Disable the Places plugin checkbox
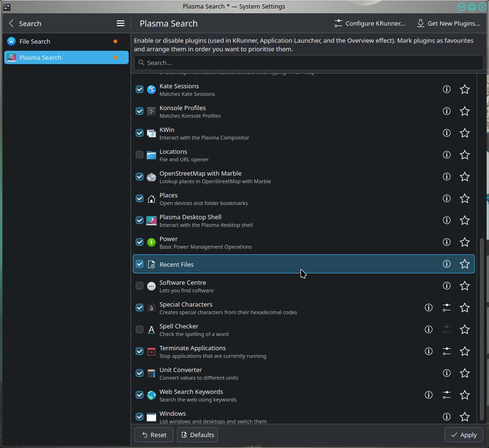The width and height of the screenshot is (489, 448). 140,198
